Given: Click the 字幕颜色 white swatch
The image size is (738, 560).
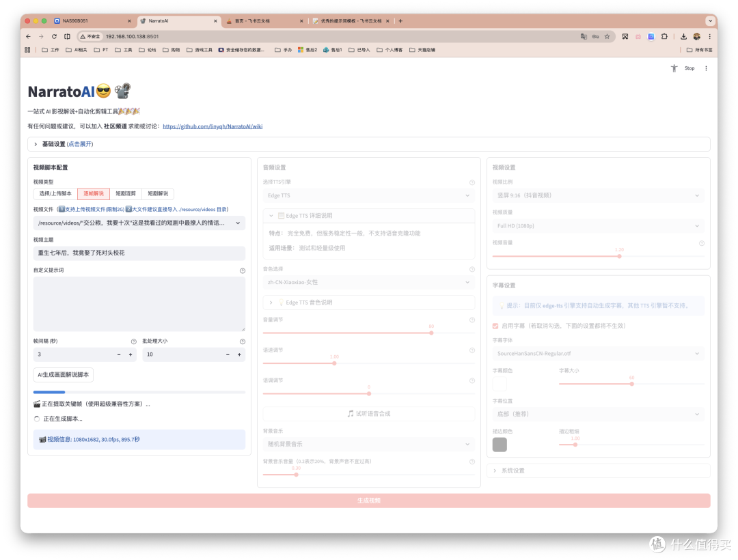Looking at the screenshot, I should pos(500,384).
